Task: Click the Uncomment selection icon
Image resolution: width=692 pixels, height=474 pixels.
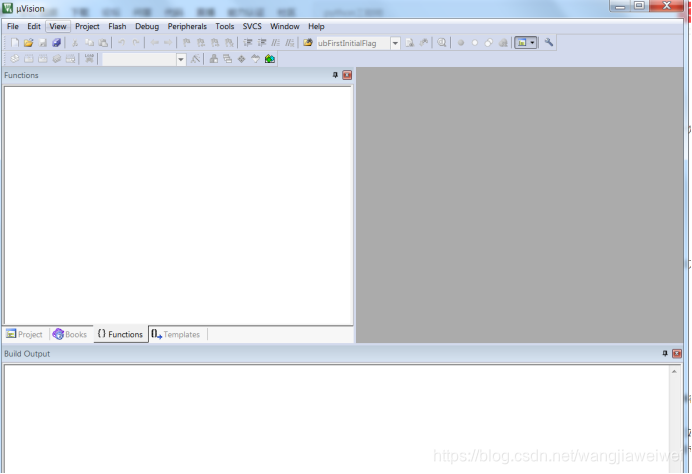Action: click(290, 43)
